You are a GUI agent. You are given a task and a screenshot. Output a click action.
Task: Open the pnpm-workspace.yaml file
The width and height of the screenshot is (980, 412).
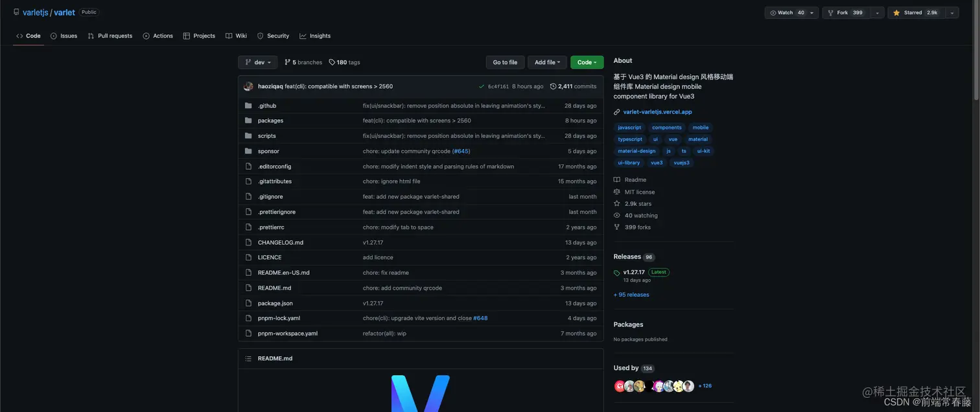288,334
